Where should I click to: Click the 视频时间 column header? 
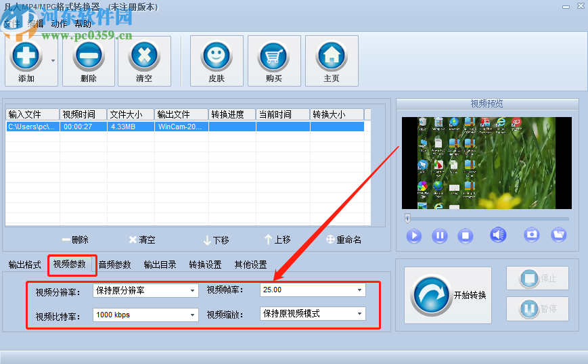pos(84,114)
